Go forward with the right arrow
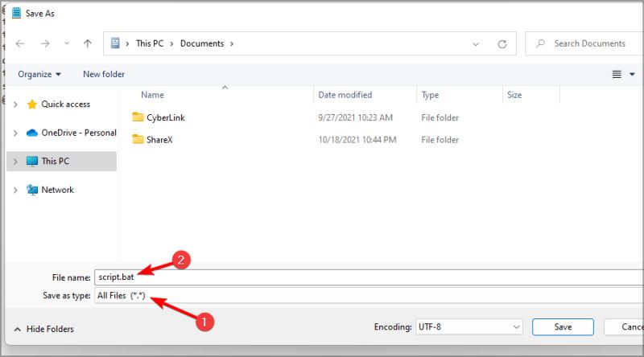The image size is (644, 357). (x=45, y=43)
